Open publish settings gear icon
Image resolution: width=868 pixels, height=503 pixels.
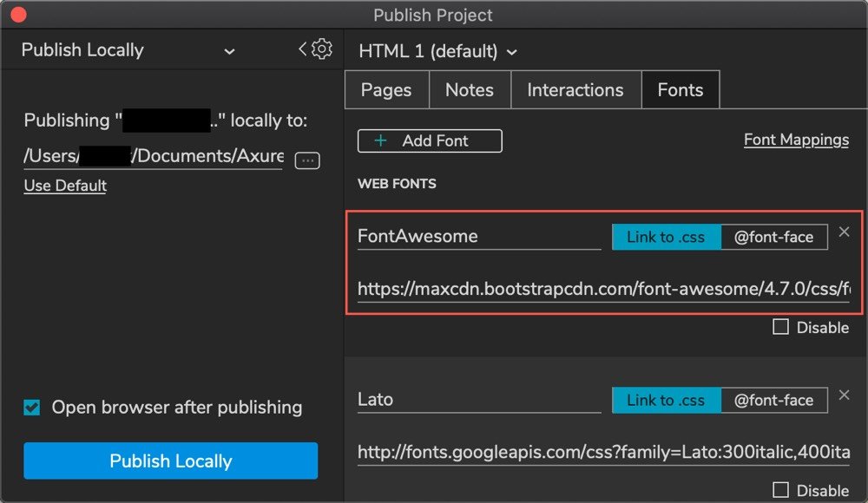click(x=322, y=49)
